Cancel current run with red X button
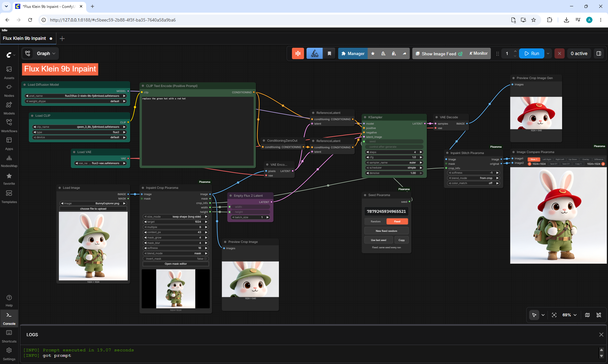Image resolution: width=608 pixels, height=364 pixels. 560,53
